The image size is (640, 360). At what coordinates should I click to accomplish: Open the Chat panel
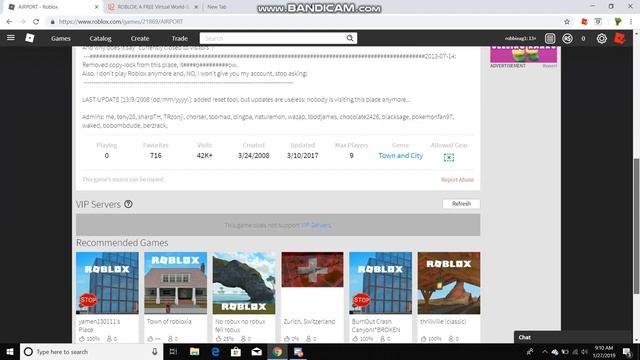573,337
